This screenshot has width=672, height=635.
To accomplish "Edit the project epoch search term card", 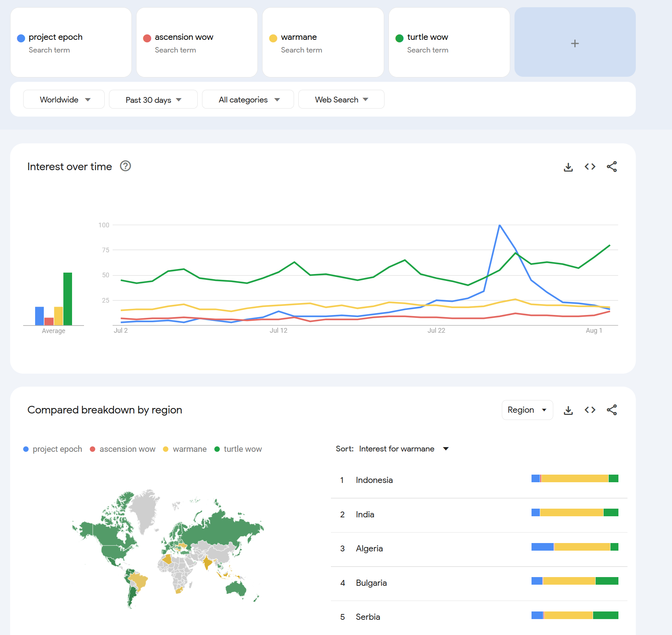I will click(71, 42).
